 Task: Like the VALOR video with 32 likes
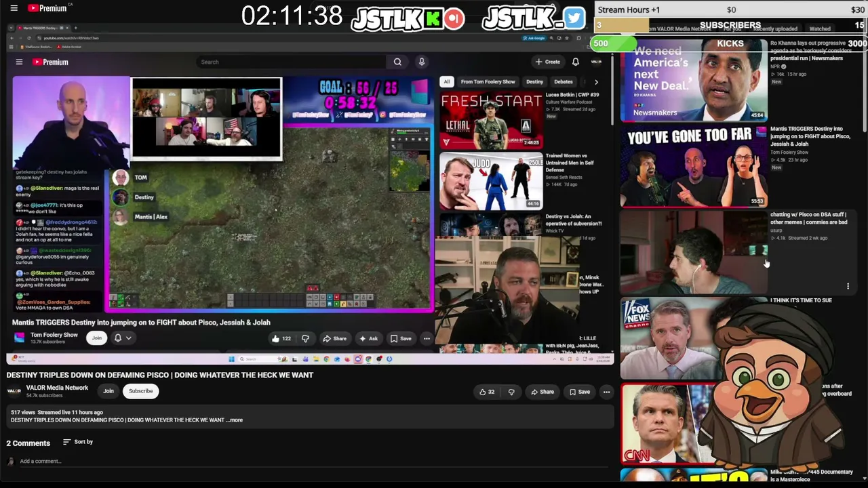tap(487, 392)
